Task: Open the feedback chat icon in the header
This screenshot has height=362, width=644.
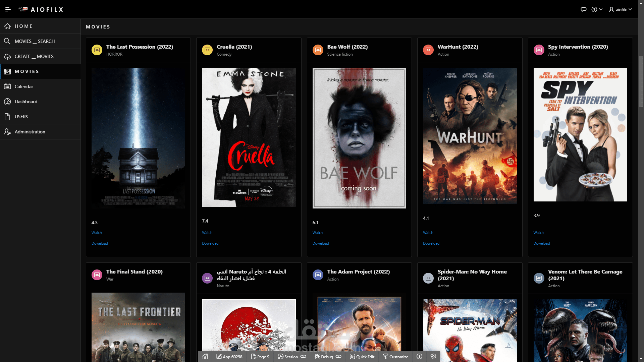Action: [x=584, y=9]
